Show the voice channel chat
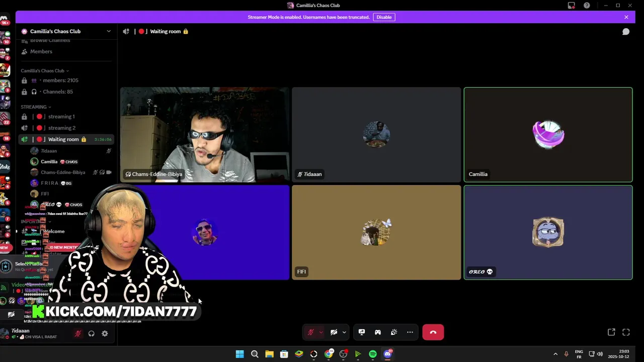644x362 pixels. (x=626, y=31)
